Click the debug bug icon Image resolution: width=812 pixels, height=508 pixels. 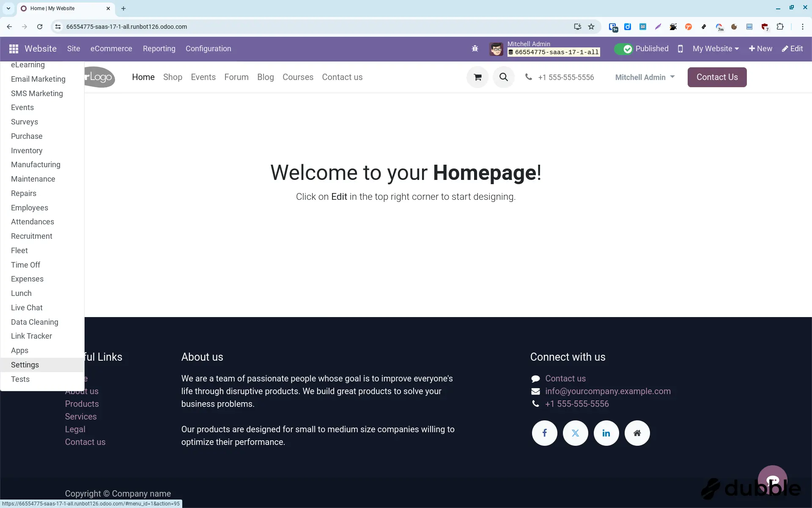(x=475, y=49)
